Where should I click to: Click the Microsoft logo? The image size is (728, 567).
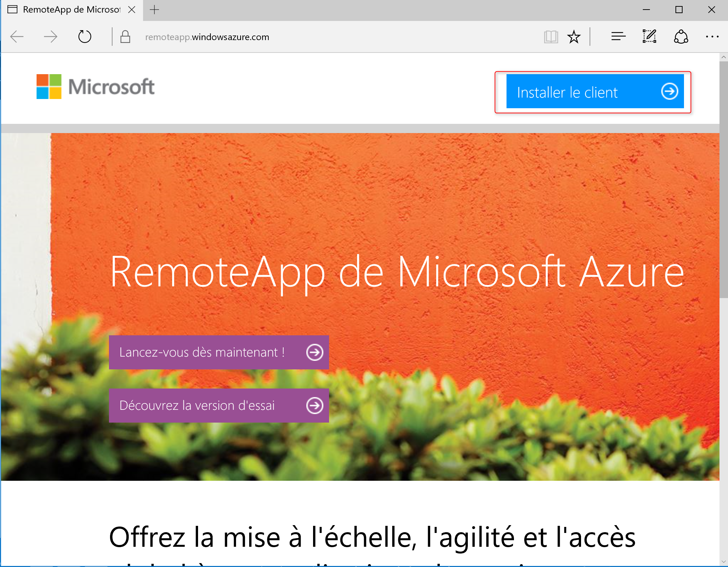96,87
